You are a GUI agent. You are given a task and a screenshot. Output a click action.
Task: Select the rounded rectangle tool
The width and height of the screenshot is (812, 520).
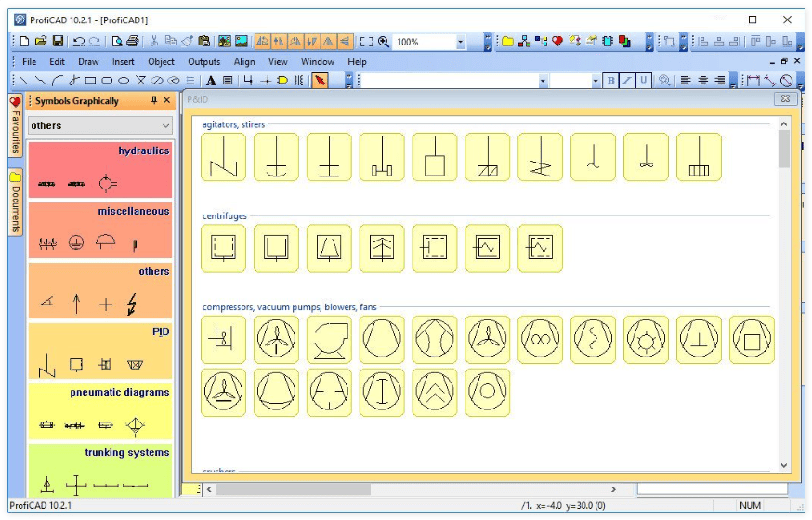click(x=107, y=80)
